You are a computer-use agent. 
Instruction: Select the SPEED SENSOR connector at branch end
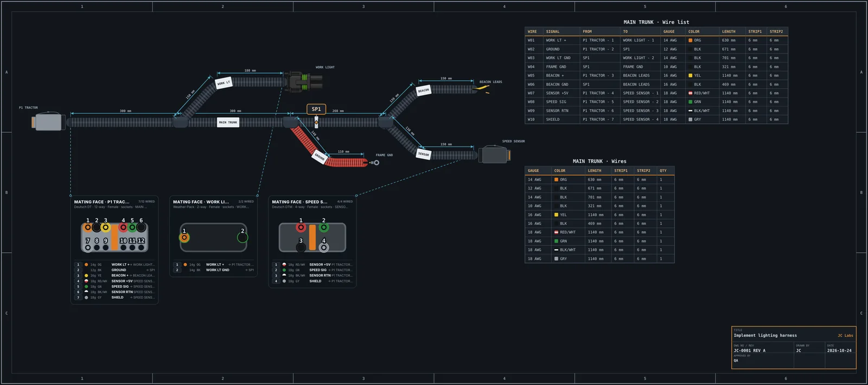point(494,155)
